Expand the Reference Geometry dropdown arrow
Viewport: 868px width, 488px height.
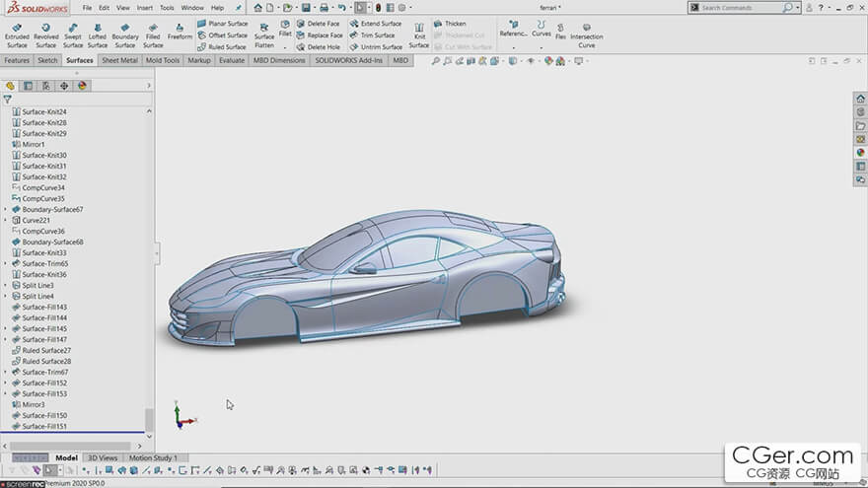[513, 47]
